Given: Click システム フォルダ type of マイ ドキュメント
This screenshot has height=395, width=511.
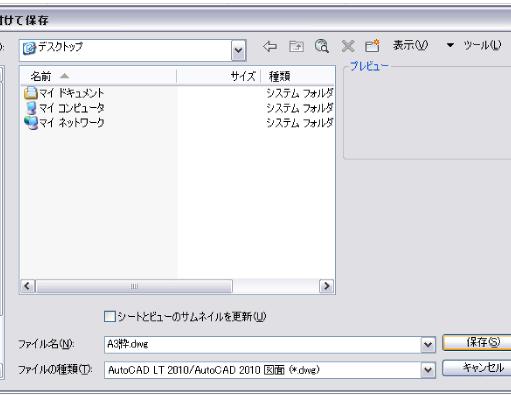Looking at the screenshot, I should (x=300, y=93).
